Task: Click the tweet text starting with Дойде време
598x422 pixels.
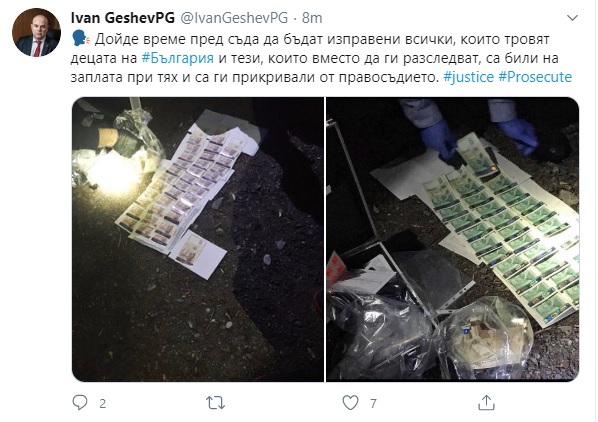Action: [x=321, y=58]
